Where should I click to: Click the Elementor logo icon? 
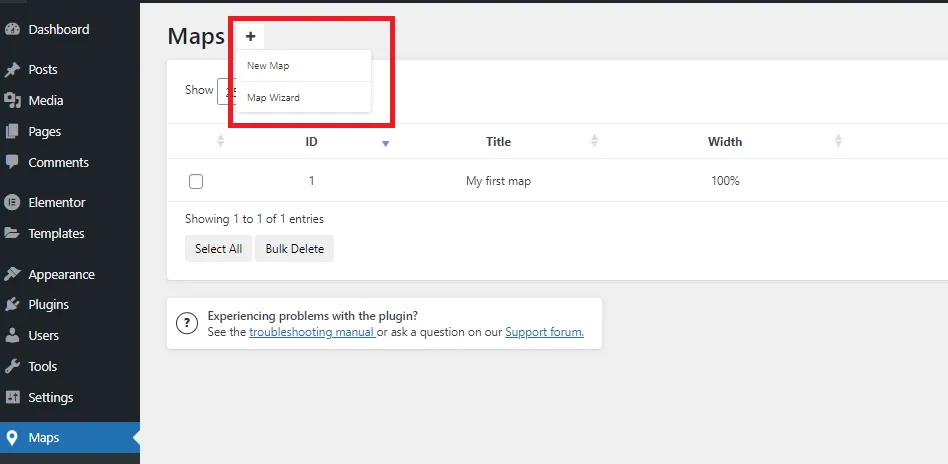click(12, 202)
